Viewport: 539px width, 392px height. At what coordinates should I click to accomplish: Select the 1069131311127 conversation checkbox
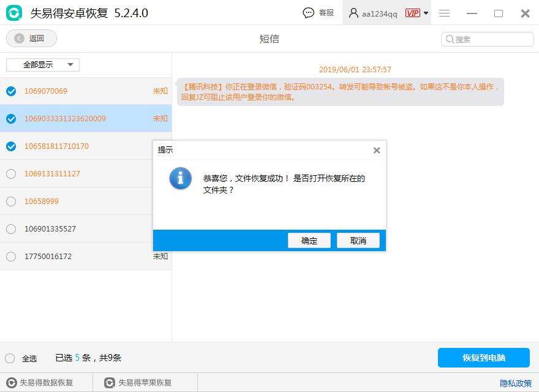click(11, 174)
